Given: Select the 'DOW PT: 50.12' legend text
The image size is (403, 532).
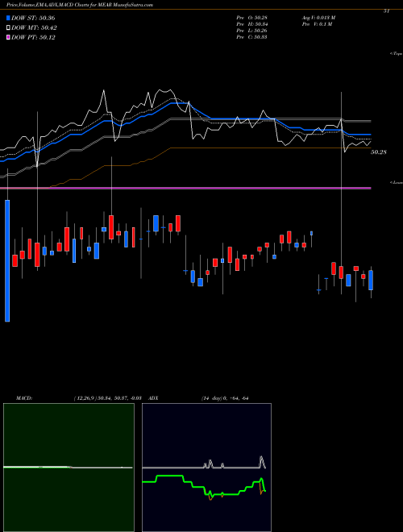Looking at the screenshot, I should pos(33,37).
